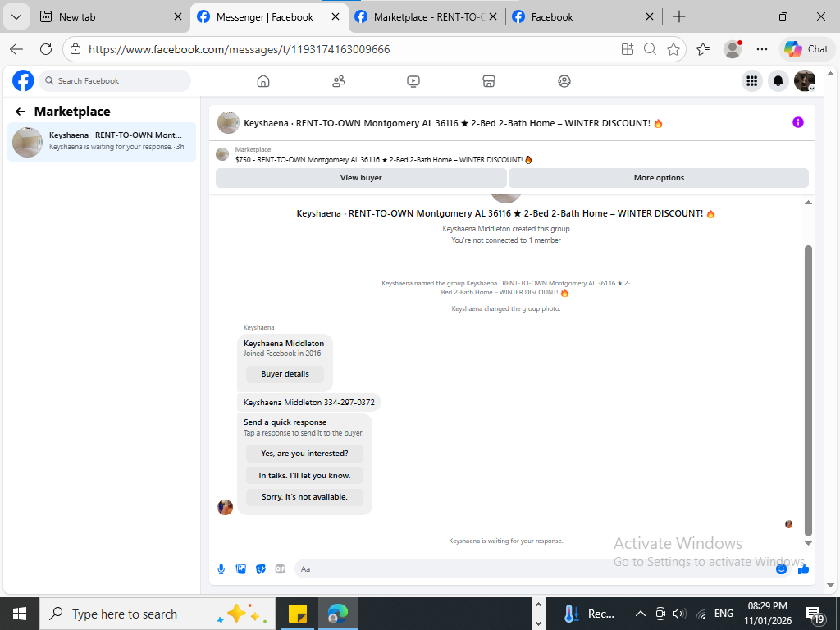The width and height of the screenshot is (840, 630).
Task: Show hidden system tray icons
Action: click(640, 614)
